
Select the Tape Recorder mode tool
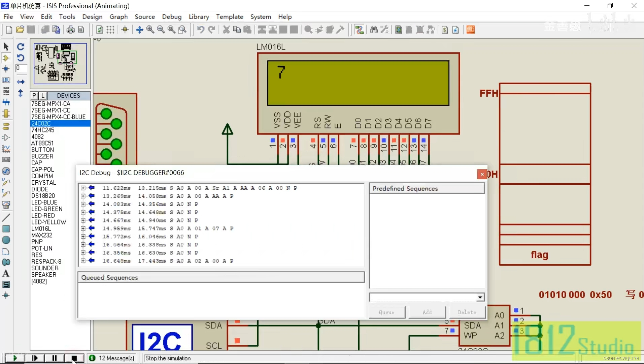[x=6, y=160]
